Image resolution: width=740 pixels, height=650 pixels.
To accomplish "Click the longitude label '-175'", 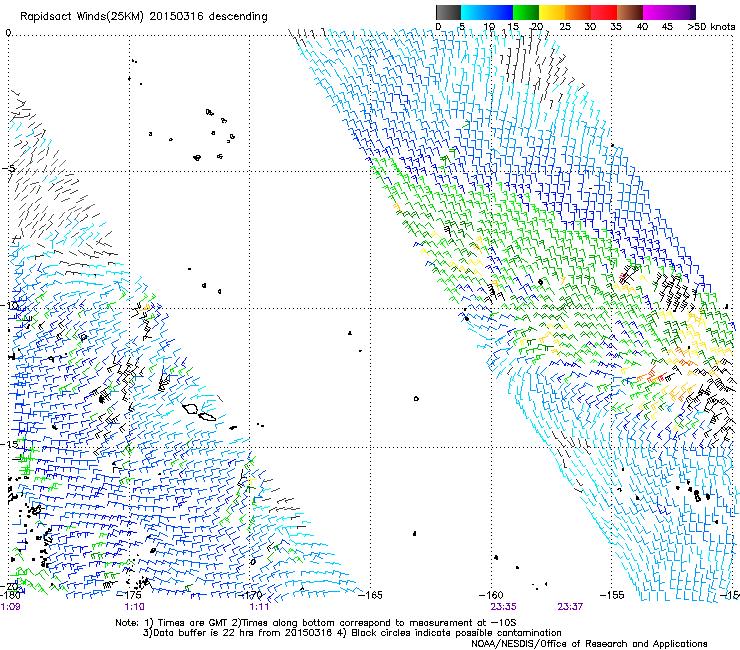I will pyautogui.click(x=128, y=595).
